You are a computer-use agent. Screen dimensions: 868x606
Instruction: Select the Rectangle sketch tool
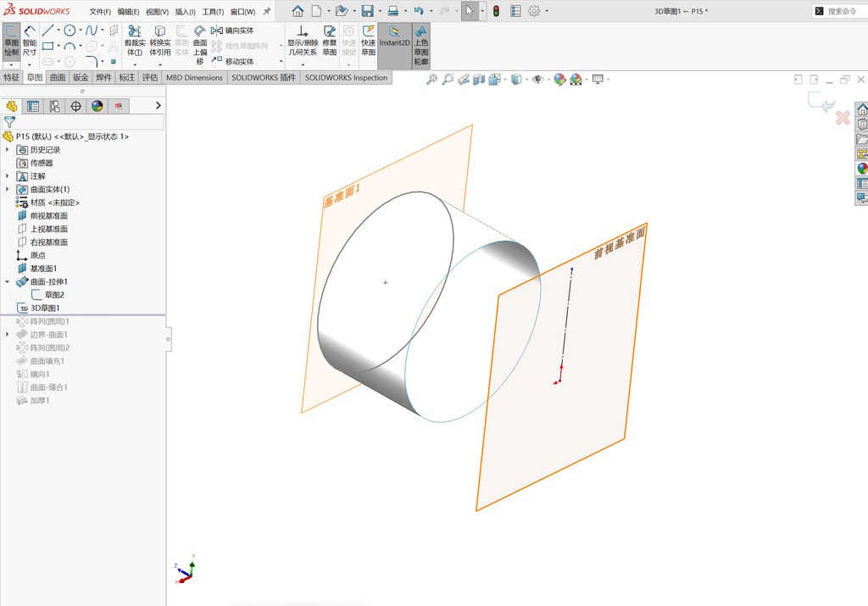coord(48,46)
